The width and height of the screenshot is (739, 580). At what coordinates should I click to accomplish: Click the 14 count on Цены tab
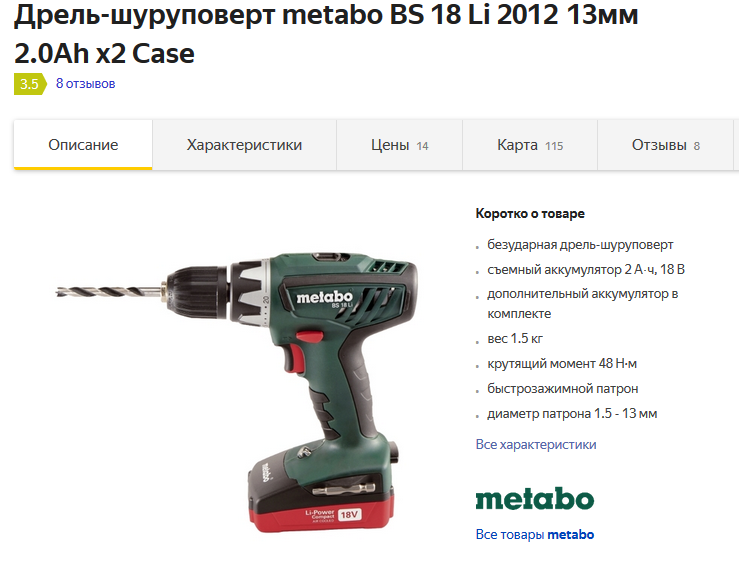422,146
